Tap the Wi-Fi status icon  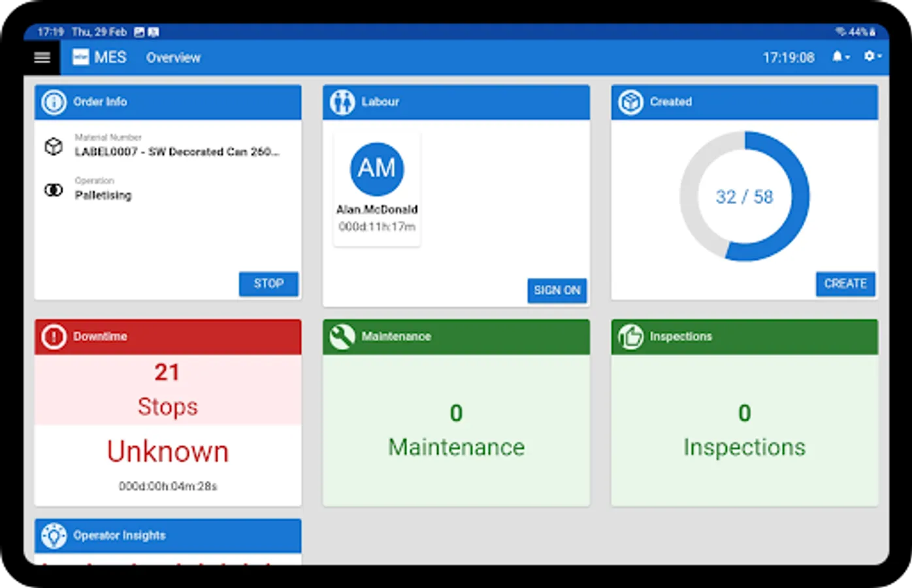840,31
